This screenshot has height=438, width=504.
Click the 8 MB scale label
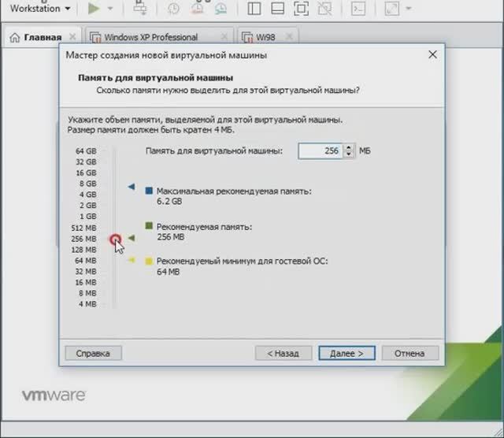87,293
